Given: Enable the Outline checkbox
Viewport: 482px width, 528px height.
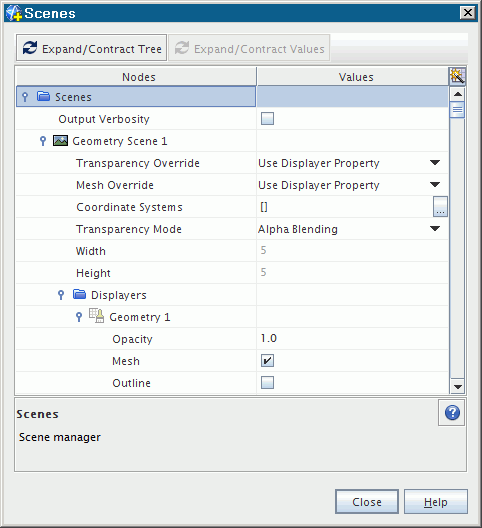Looking at the screenshot, I should (267, 383).
